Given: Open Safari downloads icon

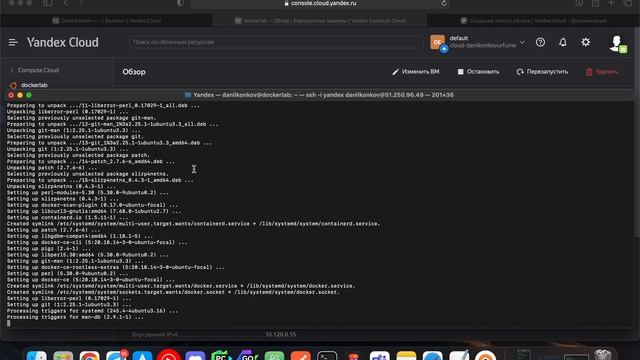Looking at the screenshot, I should [x=579, y=3].
